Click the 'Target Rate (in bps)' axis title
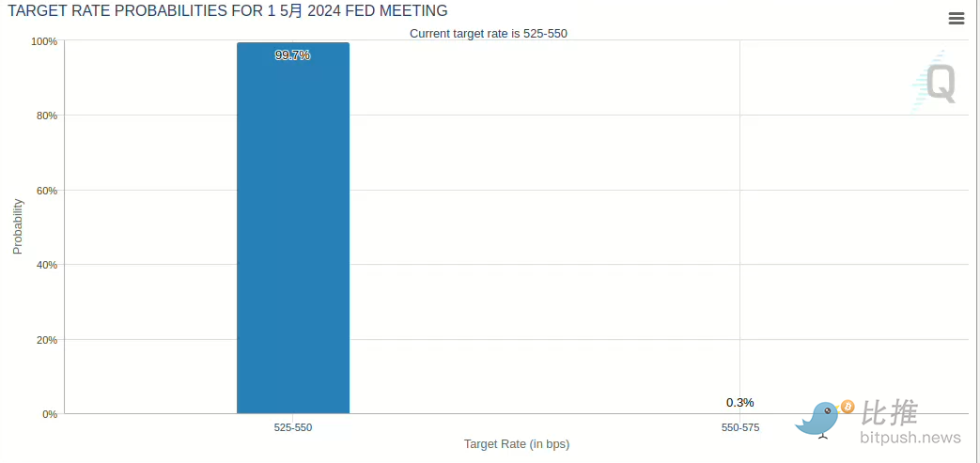 pos(517,443)
